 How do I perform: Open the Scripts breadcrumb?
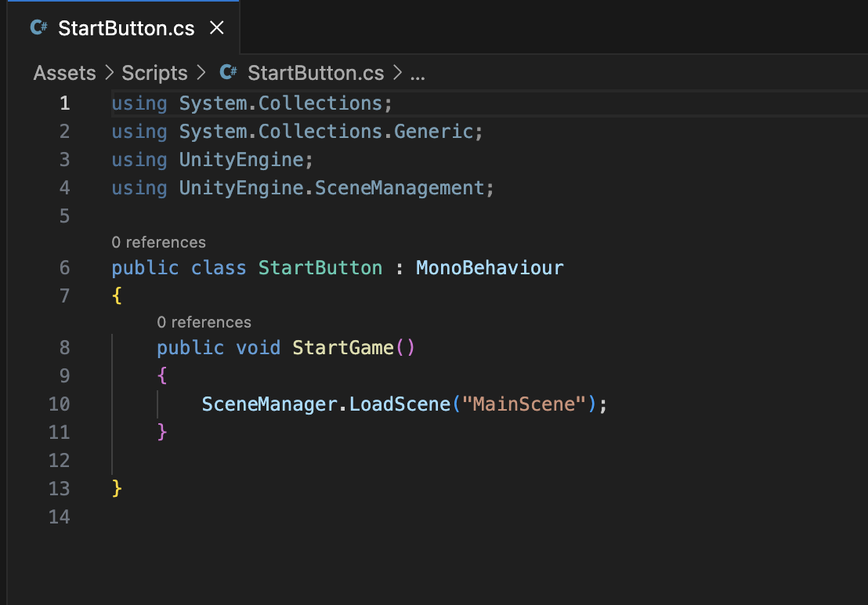(x=154, y=73)
